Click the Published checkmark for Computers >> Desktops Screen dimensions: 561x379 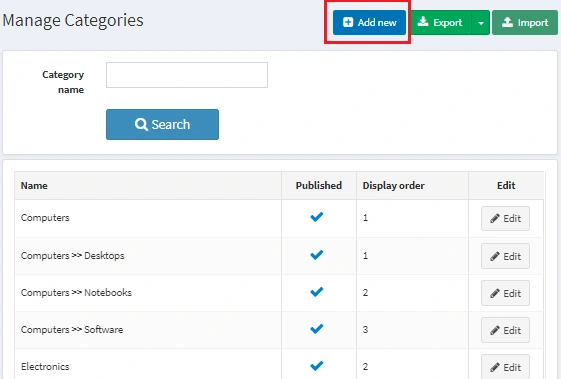coord(317,255)
